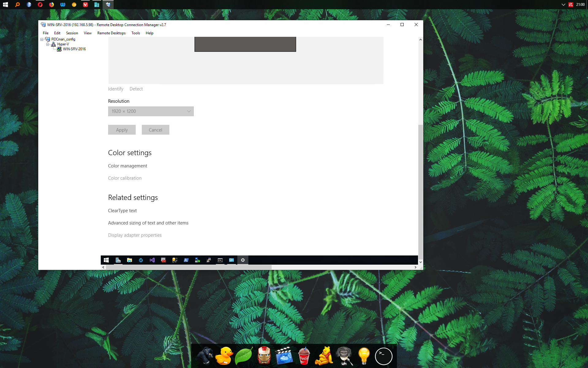Launch PowerShell from the remote taskbar
Image resolution: width=588 pixels, height=368 pixels.
click(x=186, y=260)
